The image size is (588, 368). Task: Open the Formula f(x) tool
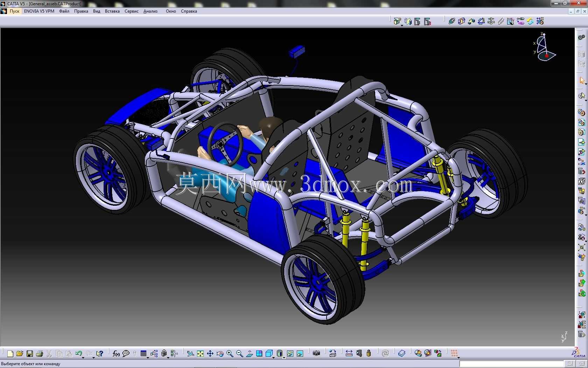point(116,354)
